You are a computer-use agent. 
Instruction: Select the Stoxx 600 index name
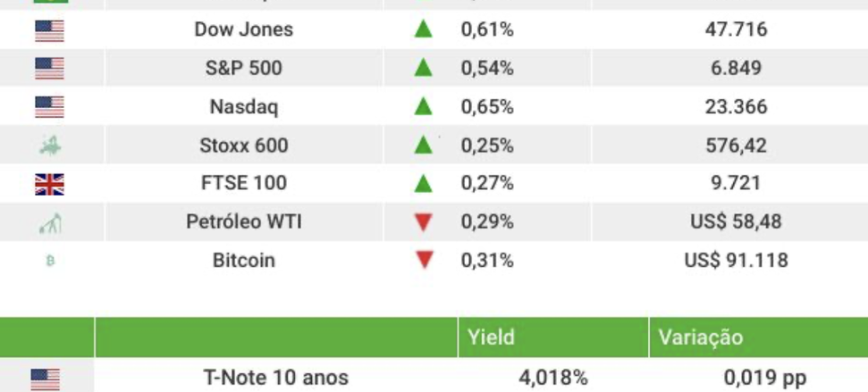[x=244, y=146]
